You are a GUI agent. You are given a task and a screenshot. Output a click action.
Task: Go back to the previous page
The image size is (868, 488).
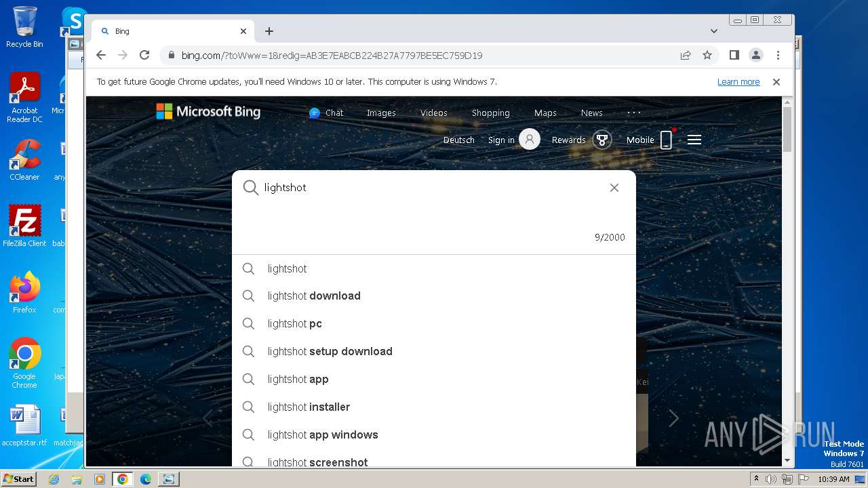101,55
